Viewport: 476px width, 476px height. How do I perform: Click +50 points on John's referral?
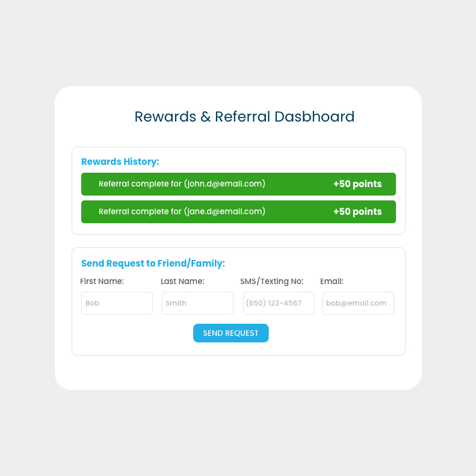click(357, 184)
